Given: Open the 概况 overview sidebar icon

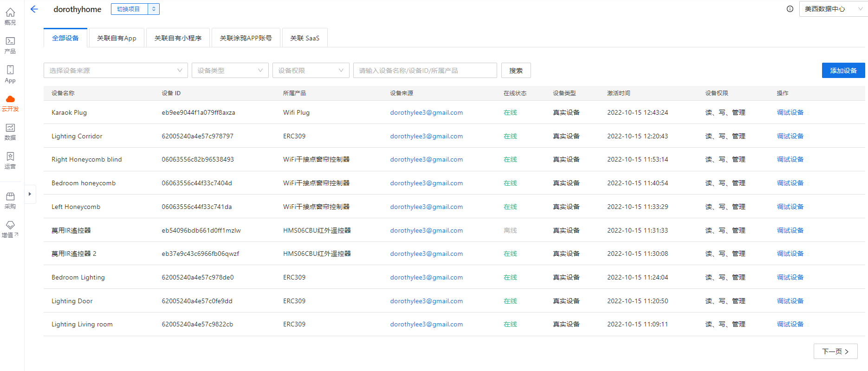Looking at the screenshot, I should (10, 16).
